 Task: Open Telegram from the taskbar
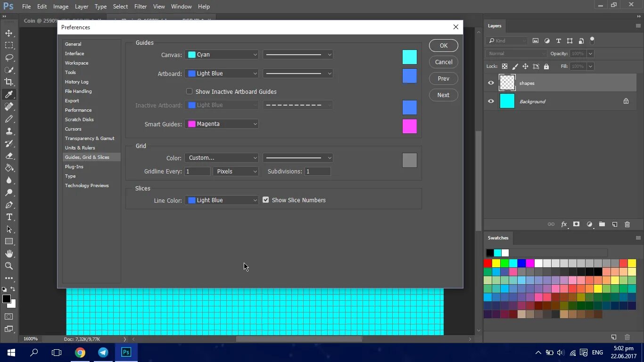pyautogui.click(x=103, y=352)
